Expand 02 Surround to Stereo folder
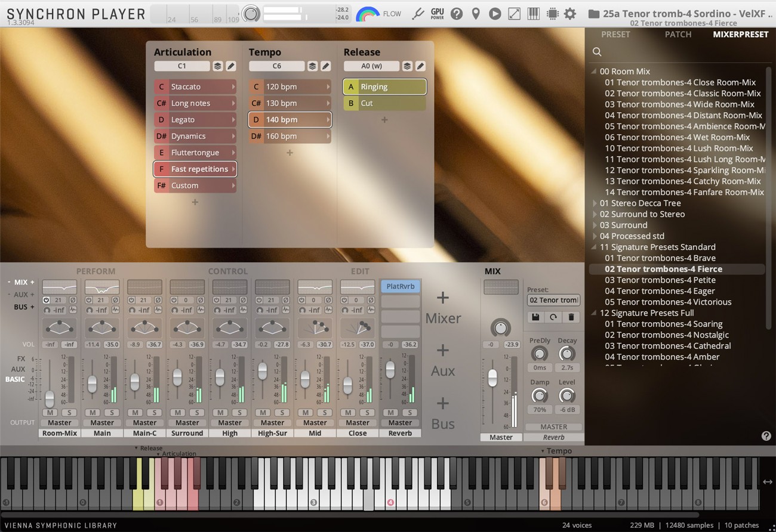The height and width of the screenshot is (532, 776). point(594,214)
